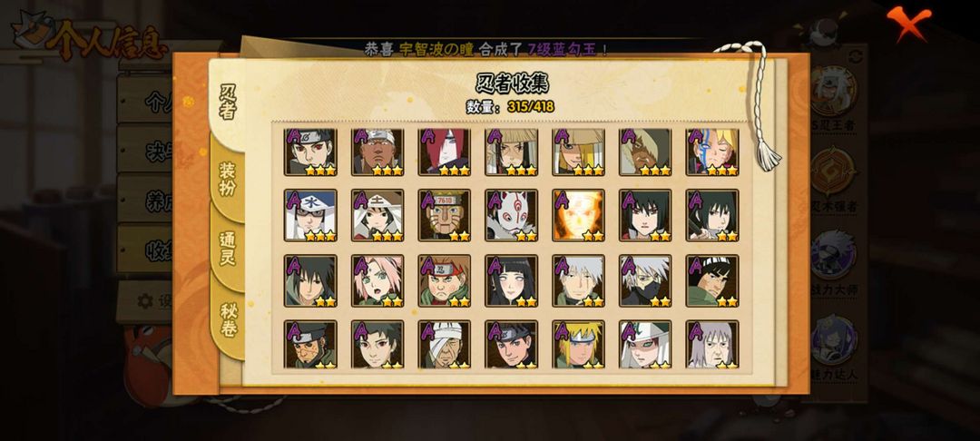The height and width of the screenshot is (441, 980).
Task: Open the 魅力达人 badge icon on right
Action: (x=834, y=339)
